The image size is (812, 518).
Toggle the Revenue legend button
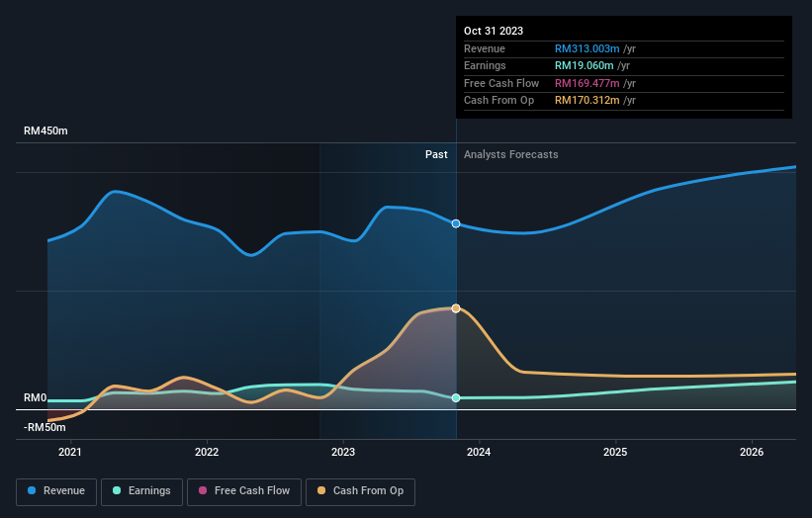[x=56, y=491]
